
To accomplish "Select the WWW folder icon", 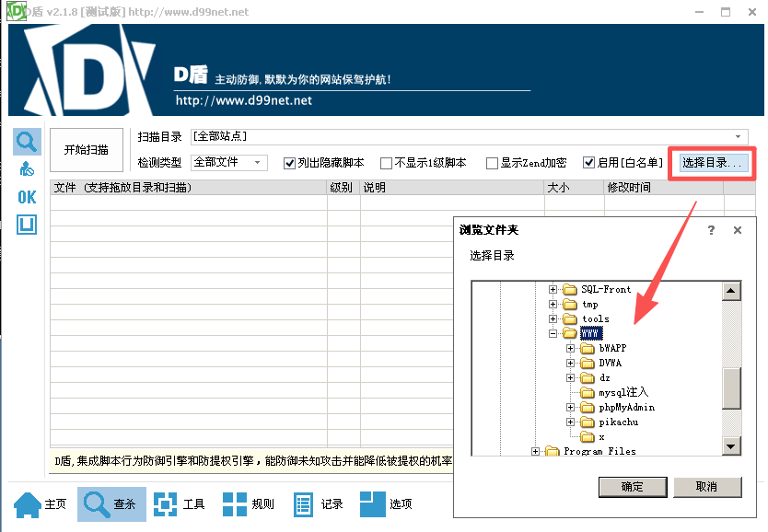I will click(570, 333).
